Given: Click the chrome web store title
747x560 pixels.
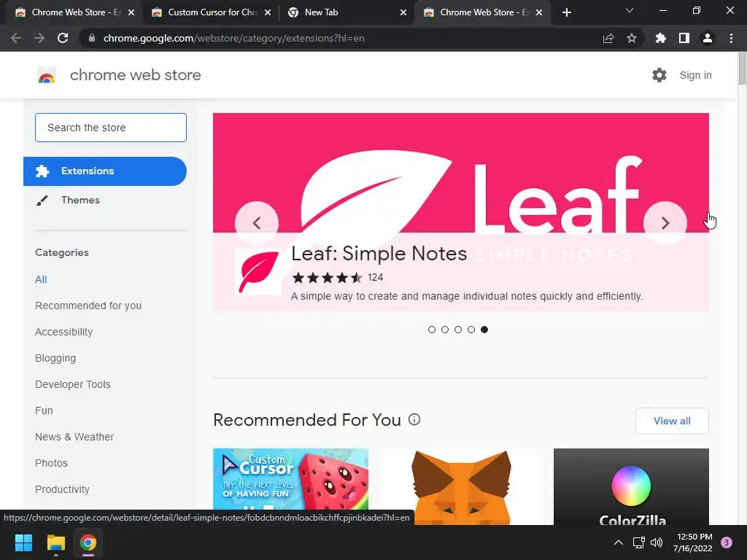Looking at the screenshot, I should (x=135, y=75).
